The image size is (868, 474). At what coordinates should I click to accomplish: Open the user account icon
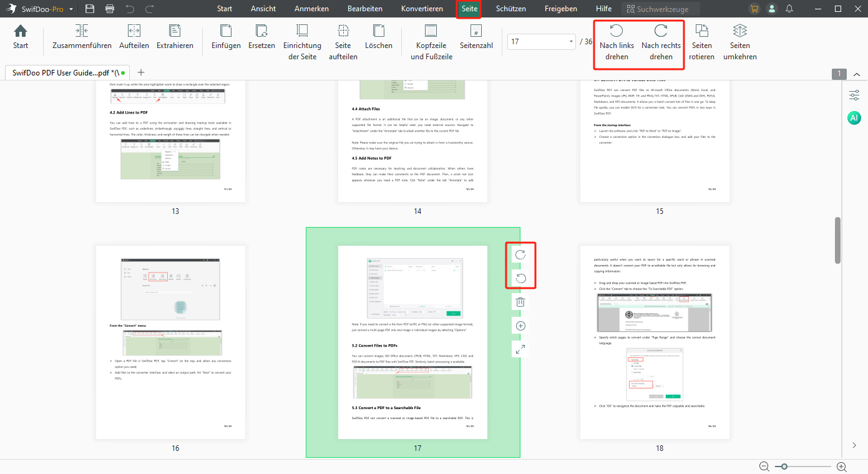(772, 9)
